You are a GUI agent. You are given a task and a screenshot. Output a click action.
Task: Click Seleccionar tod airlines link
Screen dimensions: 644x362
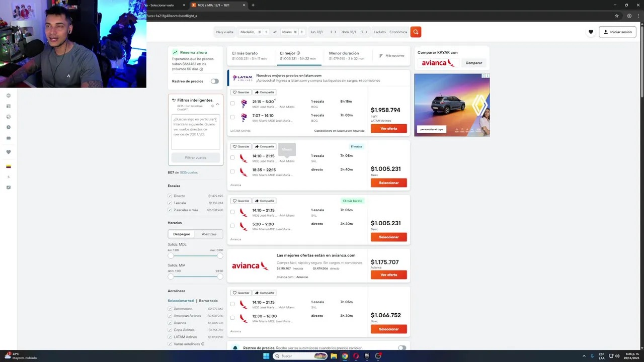point(181,301)
